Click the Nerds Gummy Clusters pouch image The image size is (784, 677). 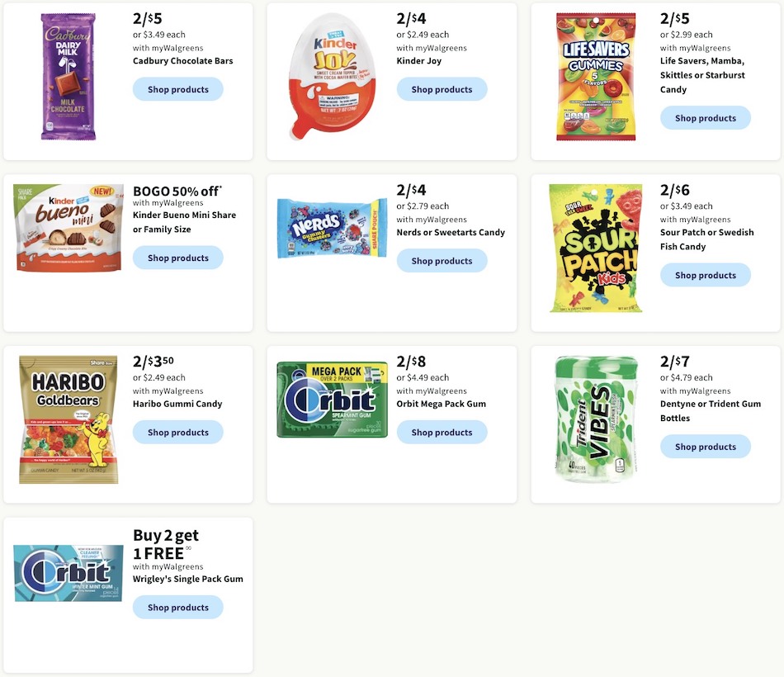point(332,228)
